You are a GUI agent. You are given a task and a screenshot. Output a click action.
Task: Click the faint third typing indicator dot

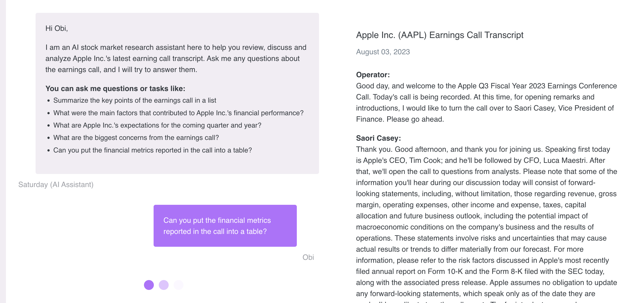click(179, 285)
